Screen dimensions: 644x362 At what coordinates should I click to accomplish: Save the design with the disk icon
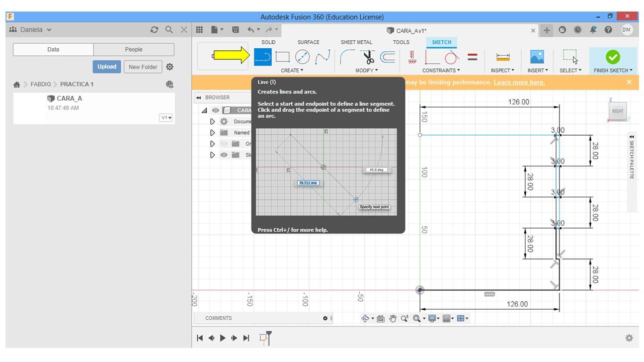(235, 30)
